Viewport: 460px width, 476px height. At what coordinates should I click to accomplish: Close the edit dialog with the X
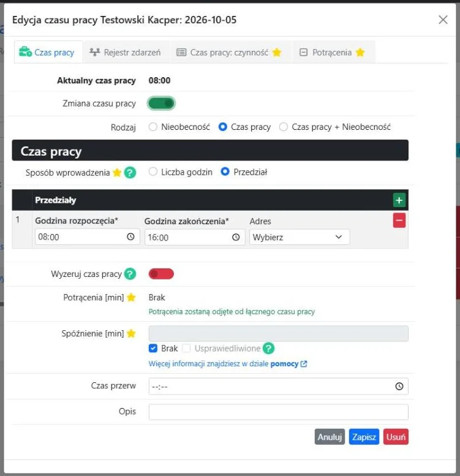coord(443,20)
